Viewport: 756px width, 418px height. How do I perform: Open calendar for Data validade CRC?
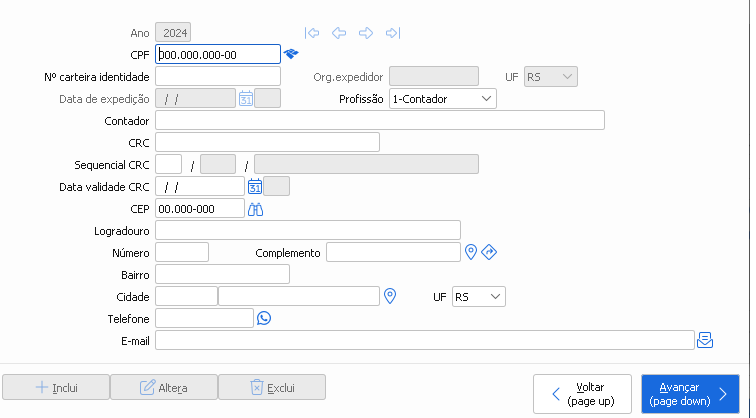pyautogui.click(x=255, y=186)
